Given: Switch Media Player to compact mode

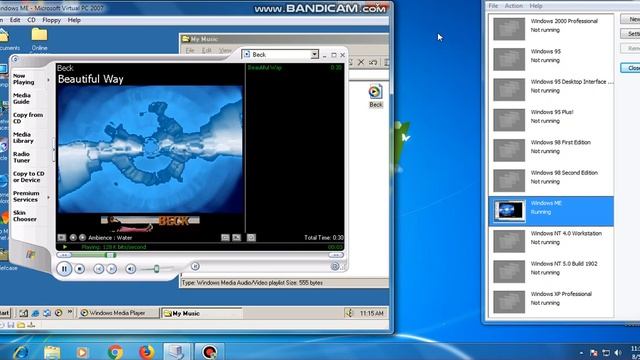Looking at the screenshot, I should click(x=335, y=267).
